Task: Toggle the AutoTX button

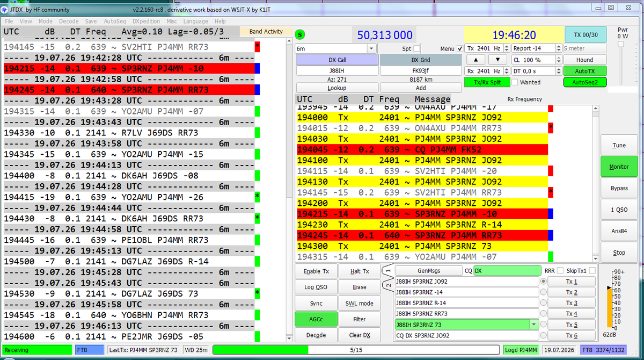Action: 584,71
